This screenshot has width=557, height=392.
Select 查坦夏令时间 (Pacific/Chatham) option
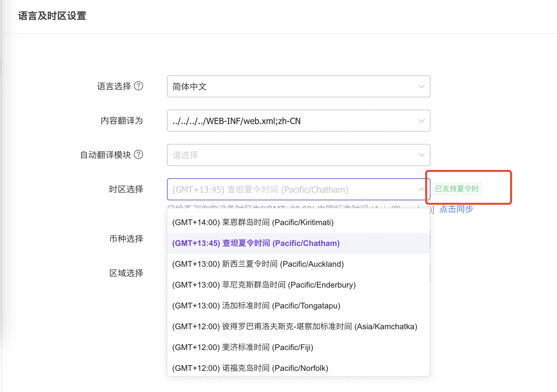click(298, 243)
